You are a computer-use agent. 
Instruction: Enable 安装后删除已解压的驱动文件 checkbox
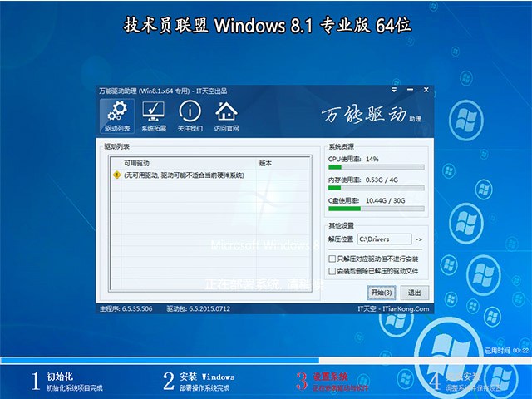coord(332,271)
